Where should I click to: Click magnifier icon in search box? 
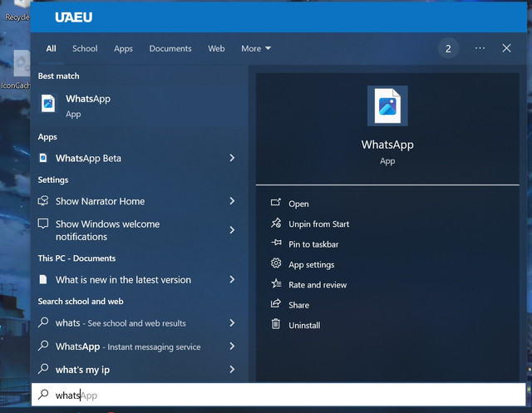tap(43, 395)
